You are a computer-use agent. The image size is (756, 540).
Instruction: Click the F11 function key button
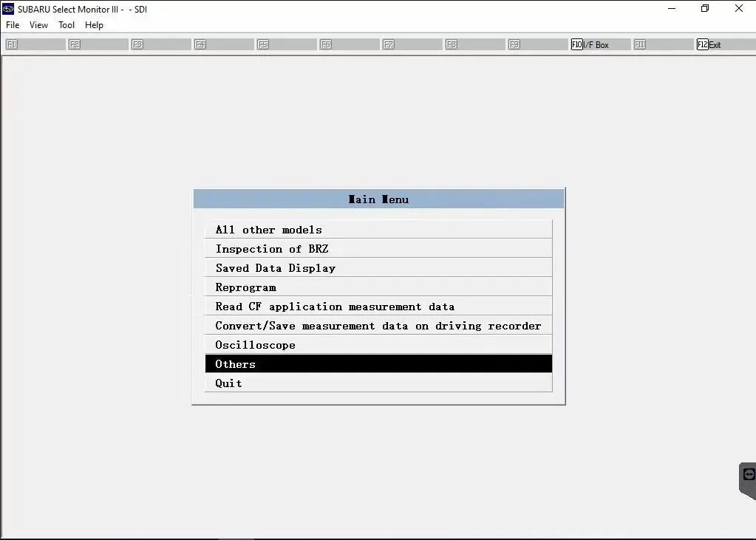click(663, 45)
